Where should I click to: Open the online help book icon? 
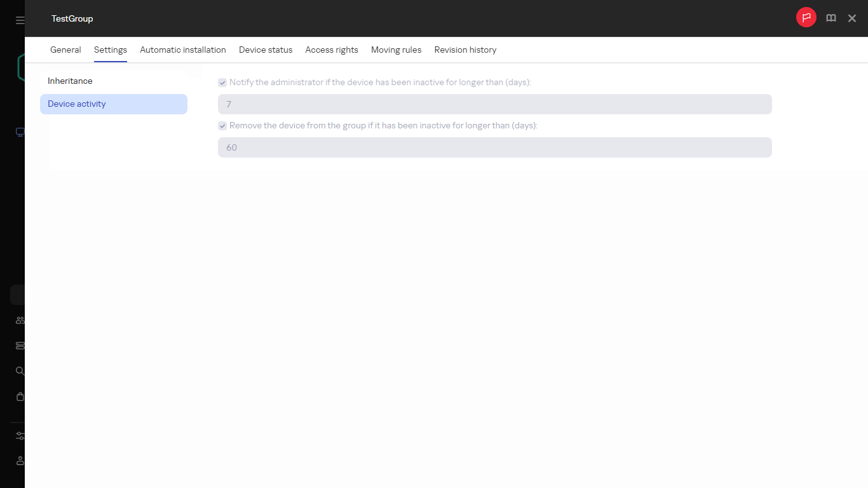click(831, 18)
